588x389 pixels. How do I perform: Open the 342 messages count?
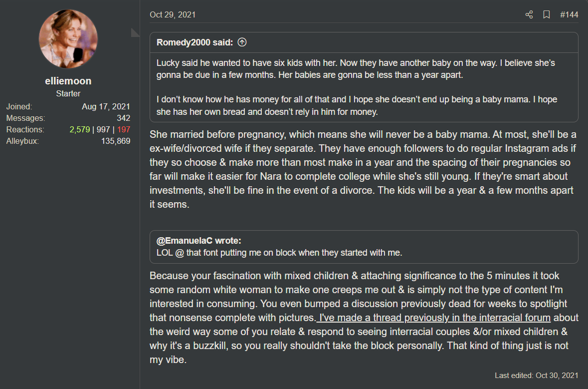pyautogui.click(x=123, y=118)
